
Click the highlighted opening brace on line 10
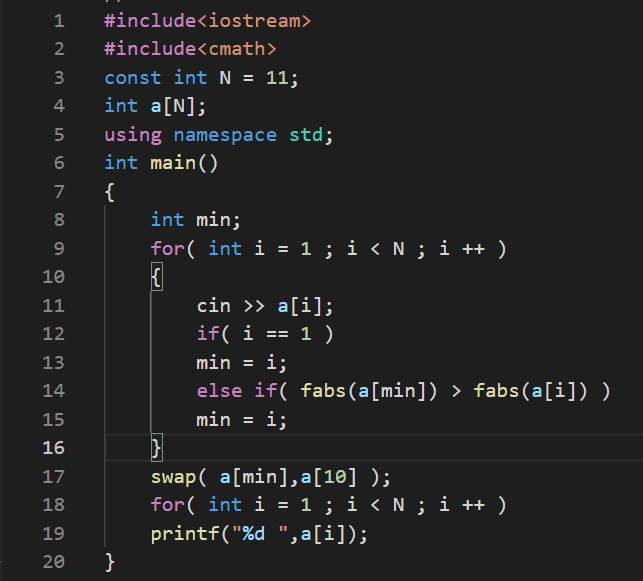pos(156,277)
